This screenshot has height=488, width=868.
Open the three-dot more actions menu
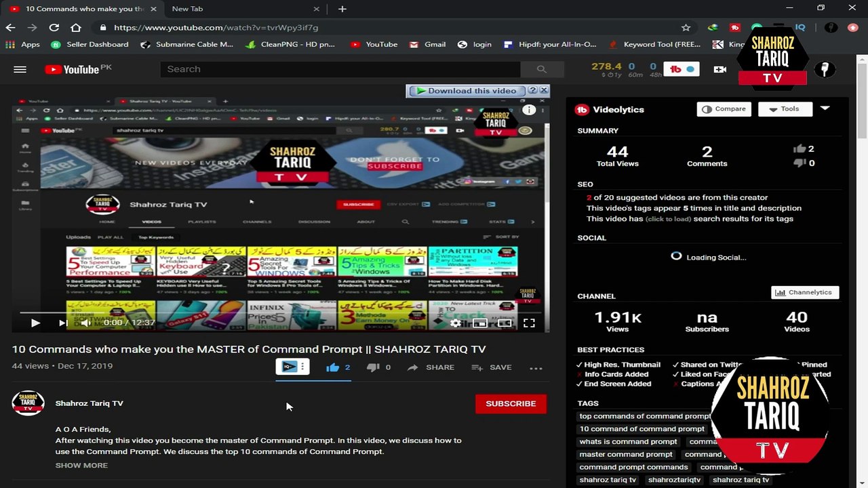point(536,368)
